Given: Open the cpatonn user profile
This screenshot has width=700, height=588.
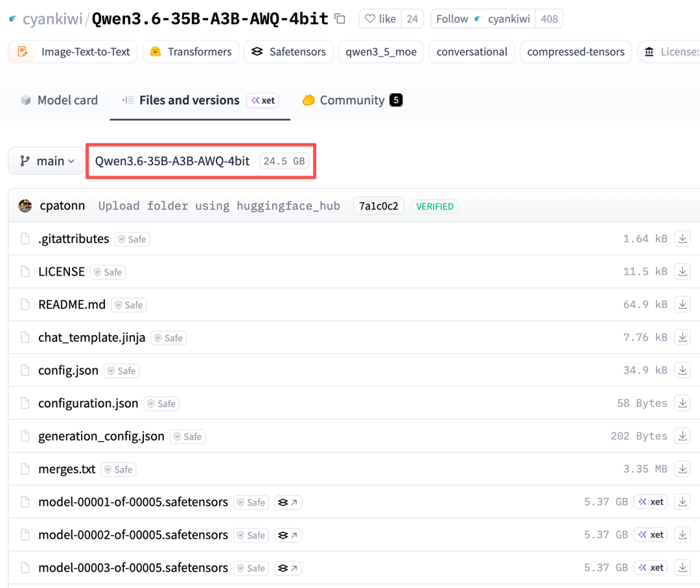Looking at the screenshot, I should pyautogui.click(x=62, y=206).
